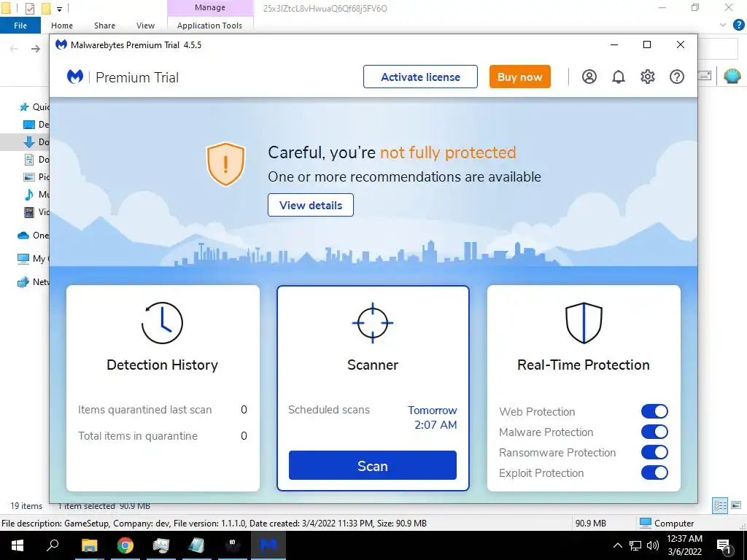Screen dimensions: 747x560
Task: Click 'Scheduled scans' label
Action: point(329,410)
